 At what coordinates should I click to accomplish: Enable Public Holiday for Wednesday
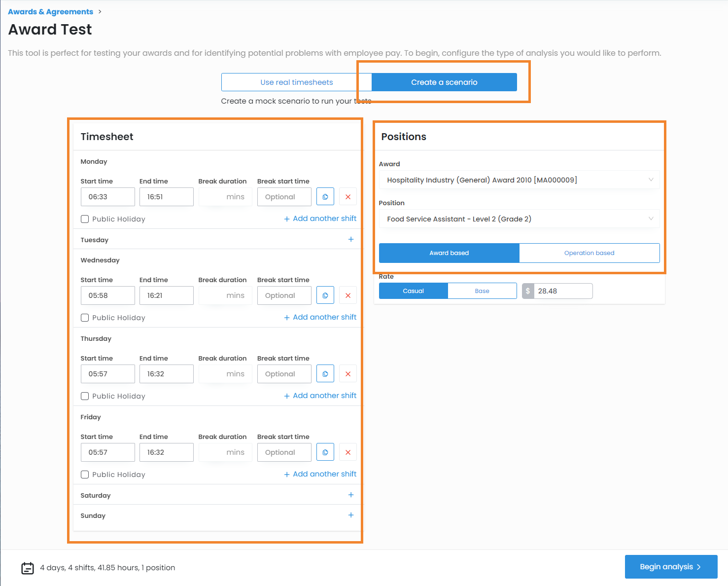coord(85,318)
